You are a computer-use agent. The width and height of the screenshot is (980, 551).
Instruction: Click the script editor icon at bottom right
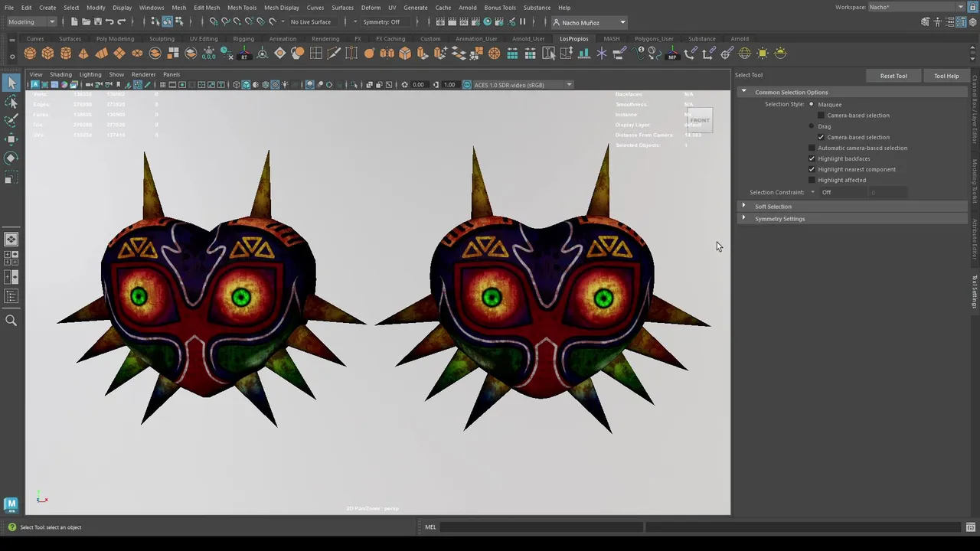(x=971, y=527)
